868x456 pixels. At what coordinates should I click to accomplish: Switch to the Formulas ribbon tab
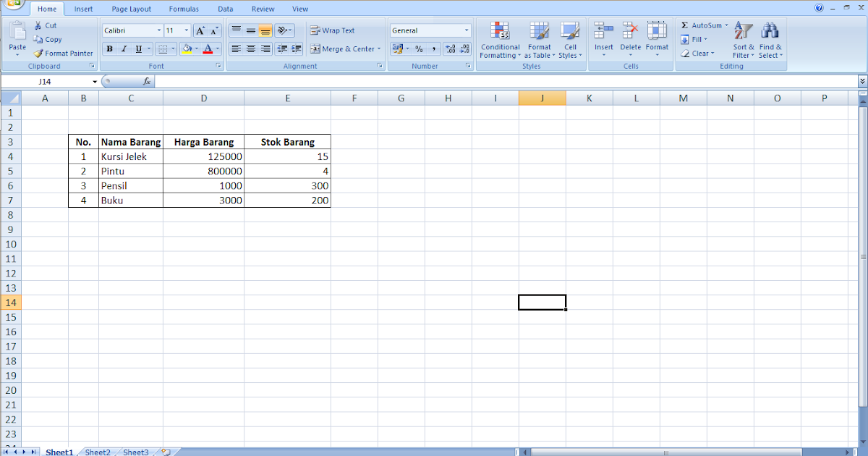click(184, 8)
